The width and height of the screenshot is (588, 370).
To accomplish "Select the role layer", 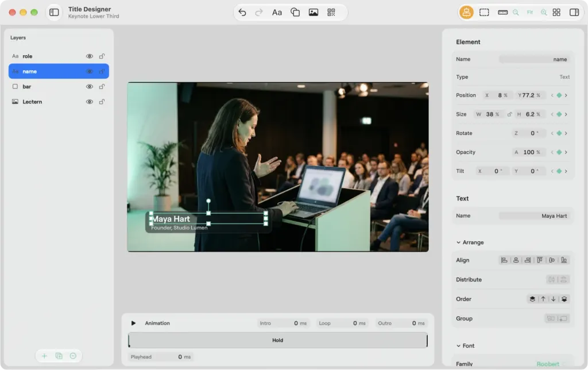I will pos(59,56).
